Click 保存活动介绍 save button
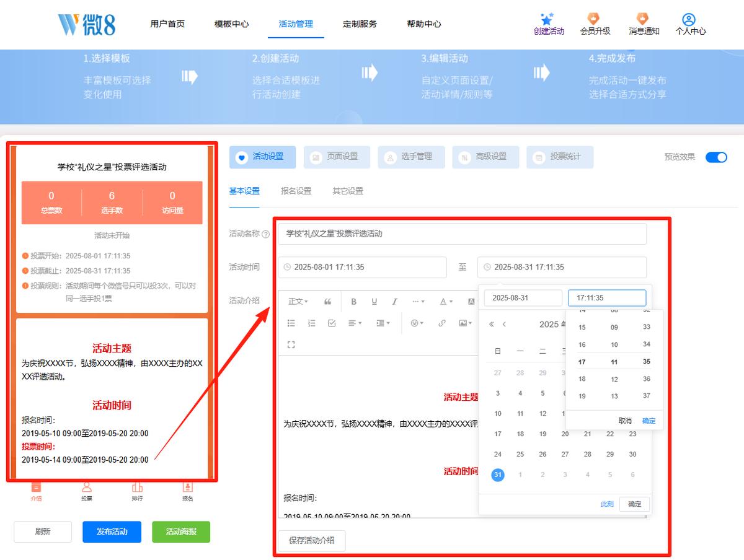 tap(312, 540)
